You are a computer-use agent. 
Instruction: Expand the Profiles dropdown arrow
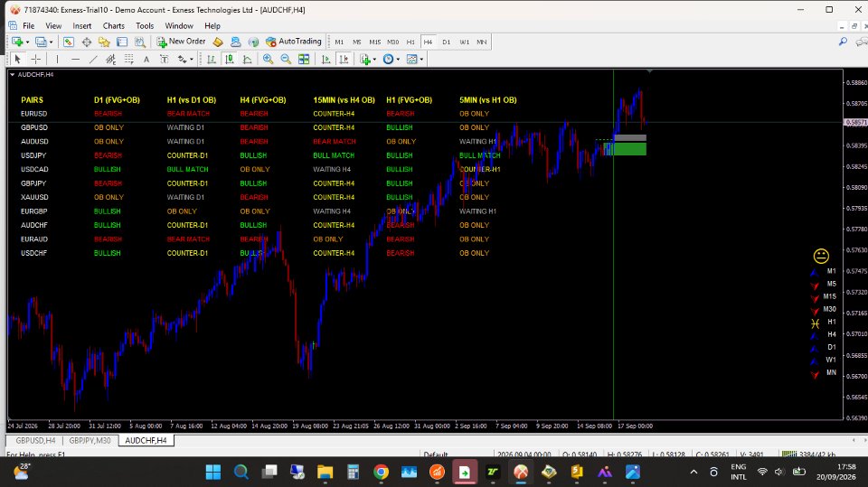pos(51,42)
